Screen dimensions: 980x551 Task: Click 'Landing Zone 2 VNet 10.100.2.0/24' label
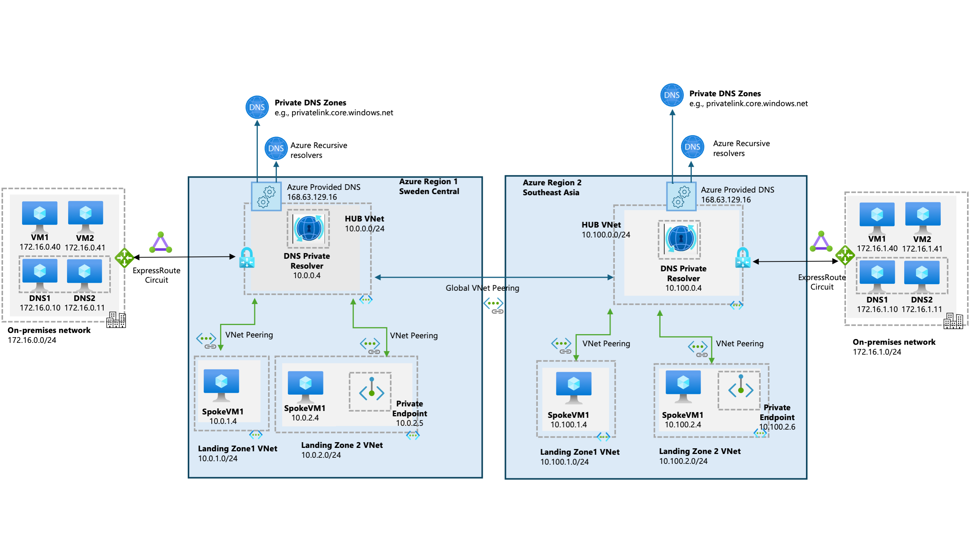(700, 456)
